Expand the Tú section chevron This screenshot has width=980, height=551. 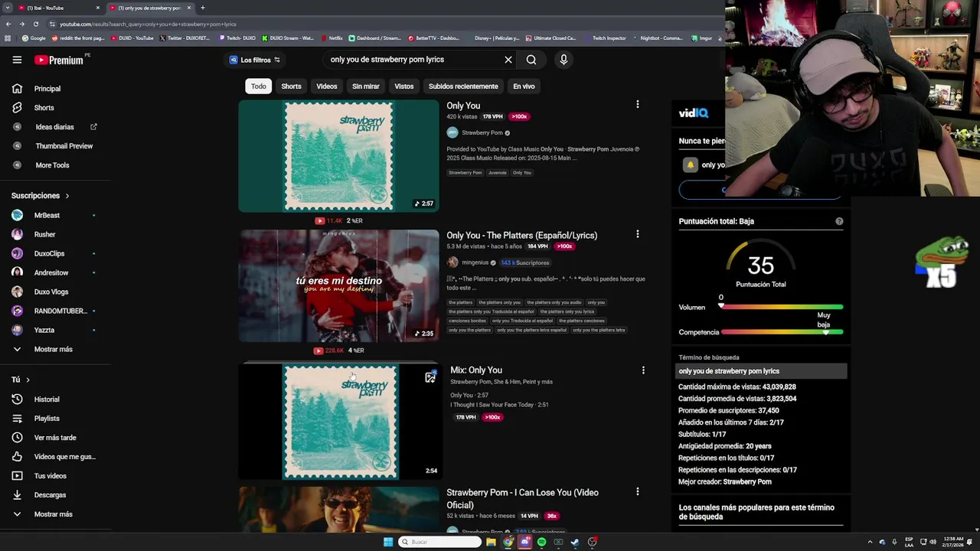[x=28, y=380]
